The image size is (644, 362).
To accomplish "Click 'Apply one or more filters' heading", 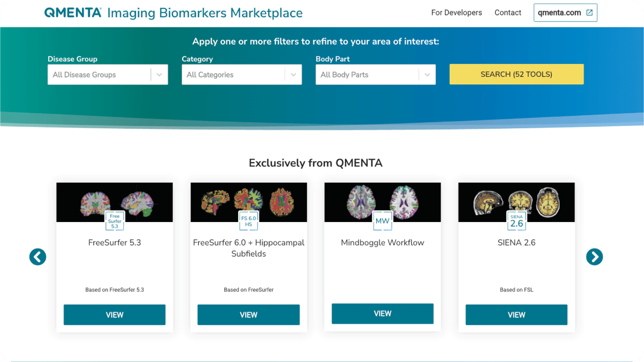I will [316, 41].
